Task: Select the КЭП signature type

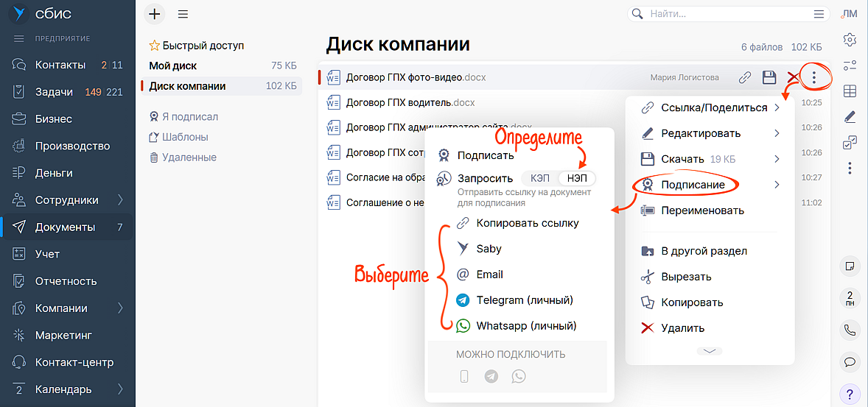Action: coord(540,179)
